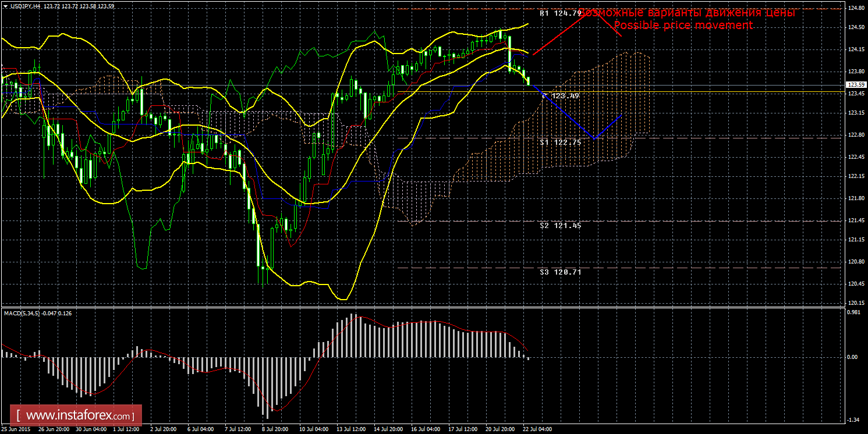
Task: Click the -1.34 MACD scale value
Action: pyautogui.click(x=854, y=419)
